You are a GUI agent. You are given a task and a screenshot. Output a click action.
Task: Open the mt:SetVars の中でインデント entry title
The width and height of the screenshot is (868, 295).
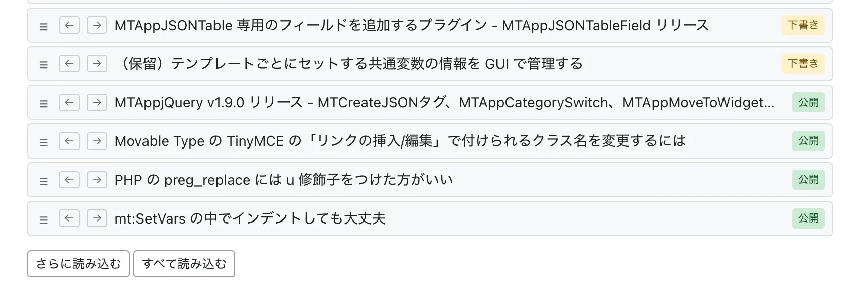[x=250, y=218]
